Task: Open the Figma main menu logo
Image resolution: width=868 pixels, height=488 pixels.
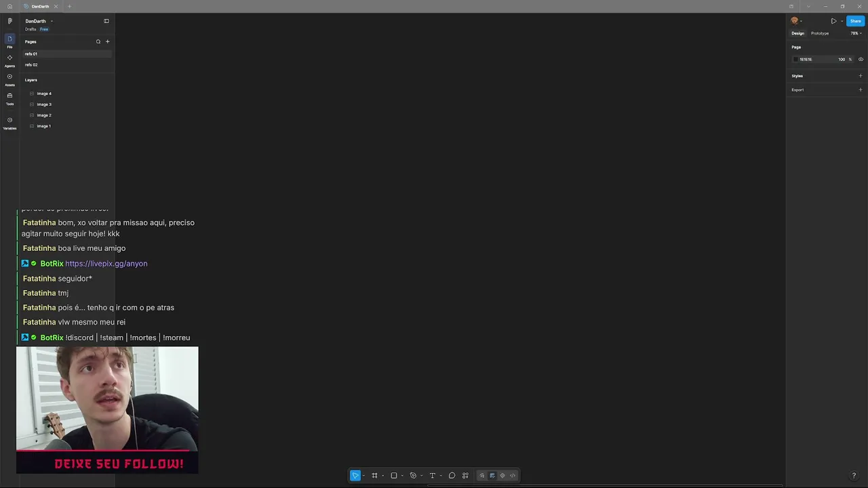Action: point(9,21)
